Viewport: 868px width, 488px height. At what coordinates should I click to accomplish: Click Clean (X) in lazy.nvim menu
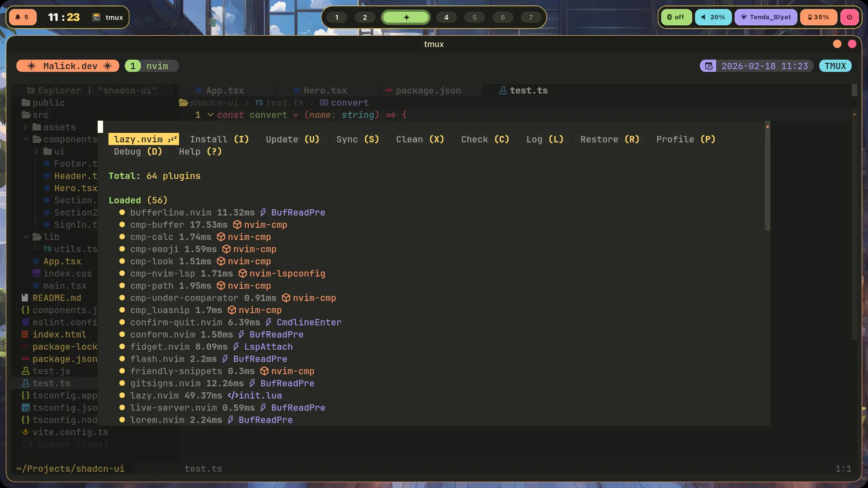coord(420,139)
